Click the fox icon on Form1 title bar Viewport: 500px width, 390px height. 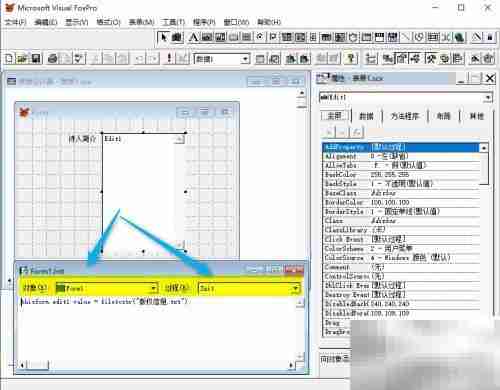pyautogui.click(x=24, y=112)
